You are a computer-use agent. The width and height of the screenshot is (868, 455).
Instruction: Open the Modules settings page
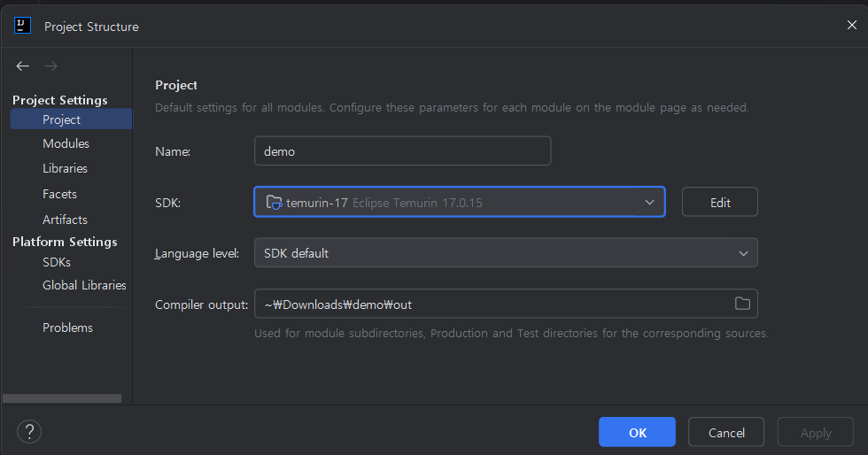(66, 143)
